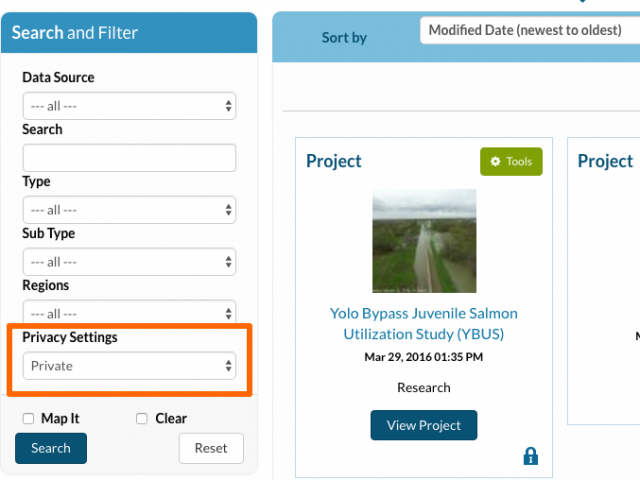Click the blue Search button

51,448
